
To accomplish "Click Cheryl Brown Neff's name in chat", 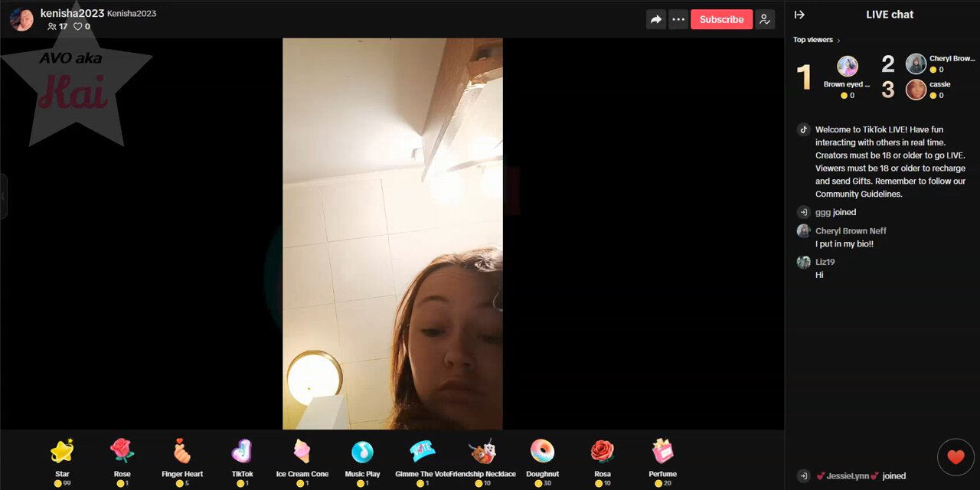I will pos(851,230).
